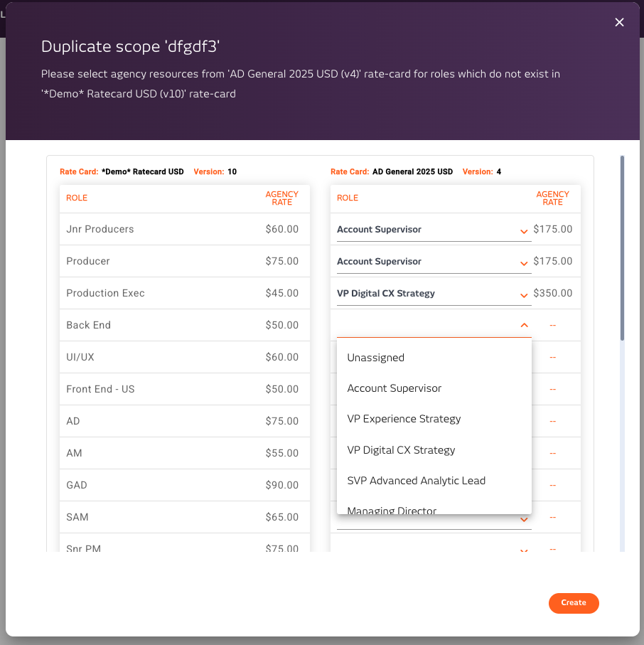Choose SVP Advanced Analytic Lead option
This screenshot has width=644, height=645.
tap(416, 481)
